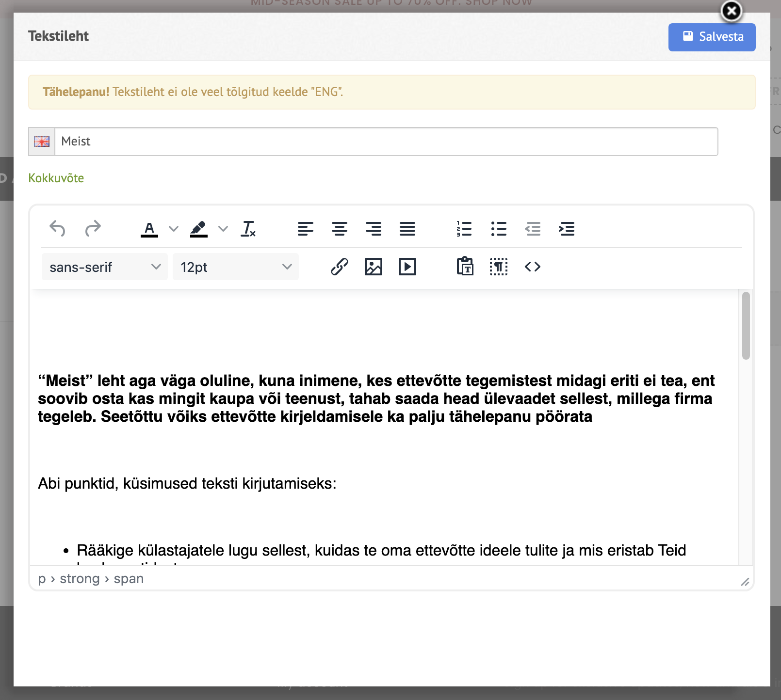Select the strong element in path bar
The width and height of the screenshot is (781, 700).
coord(80,579)
